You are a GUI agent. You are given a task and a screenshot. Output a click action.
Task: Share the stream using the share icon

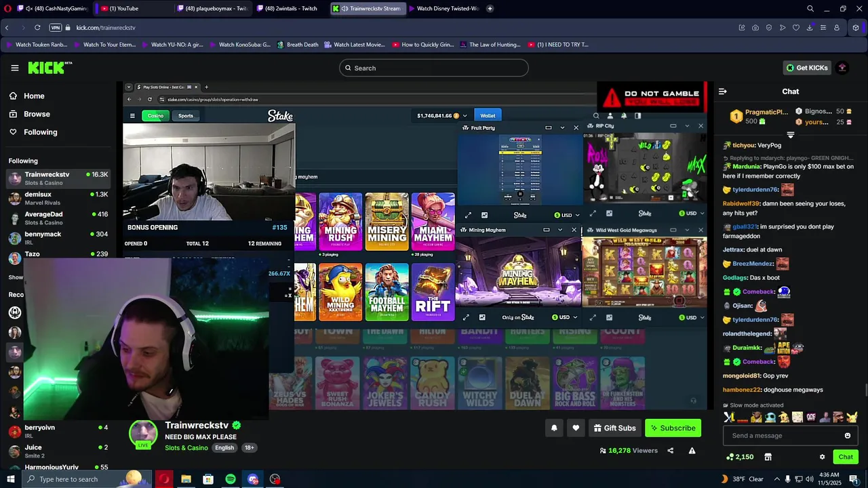[671, 450]
